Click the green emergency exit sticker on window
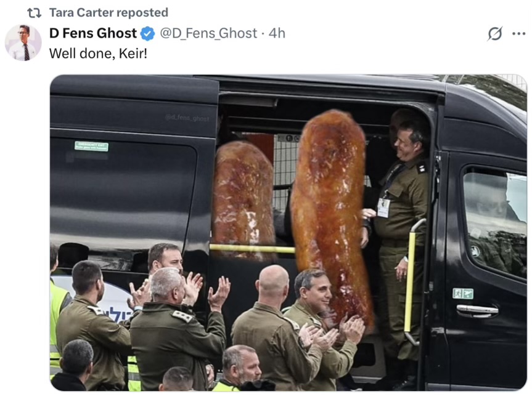The height and width of the screenshot is (399, 532). click(x=91, y=146)
